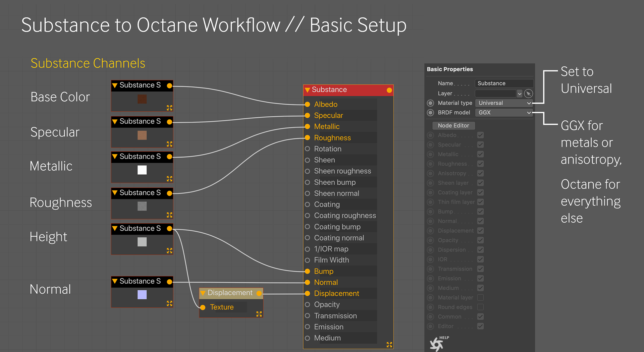Click resize icon on main Substance node

click(389, 345)
